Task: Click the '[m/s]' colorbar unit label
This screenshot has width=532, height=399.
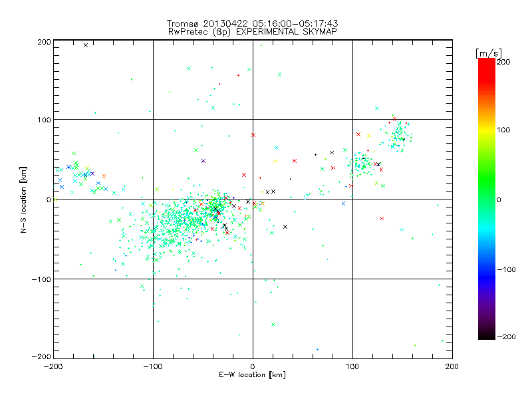Action: pyautogui.click(x=489, y=53)
